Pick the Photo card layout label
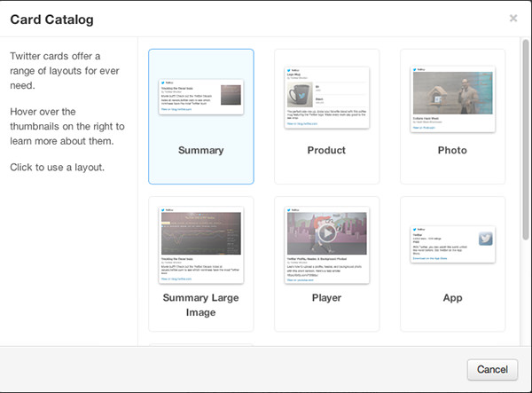The height and width of the screenshot is (393, 532). point(452,150)
